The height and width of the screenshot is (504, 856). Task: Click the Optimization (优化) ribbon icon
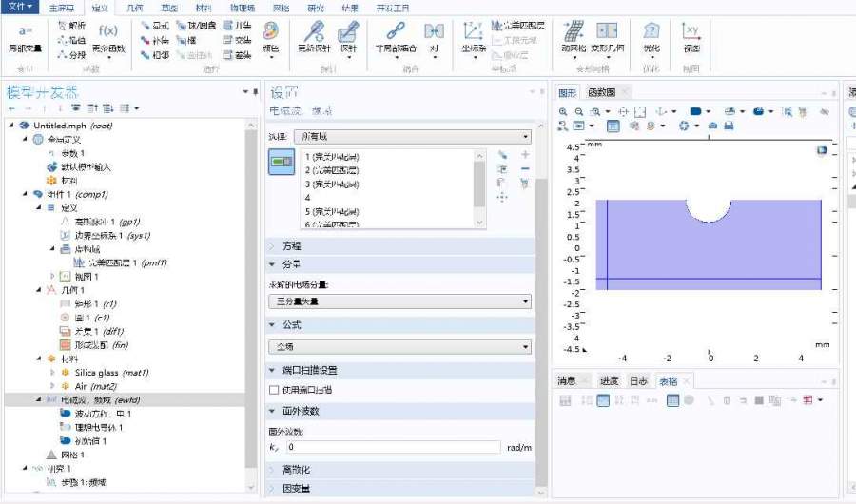652,36
